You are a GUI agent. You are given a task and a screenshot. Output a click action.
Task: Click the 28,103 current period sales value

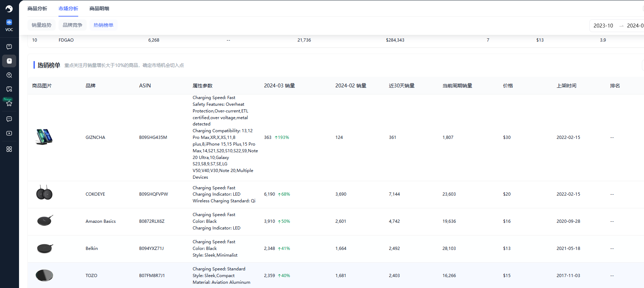[x=449, y=249]
